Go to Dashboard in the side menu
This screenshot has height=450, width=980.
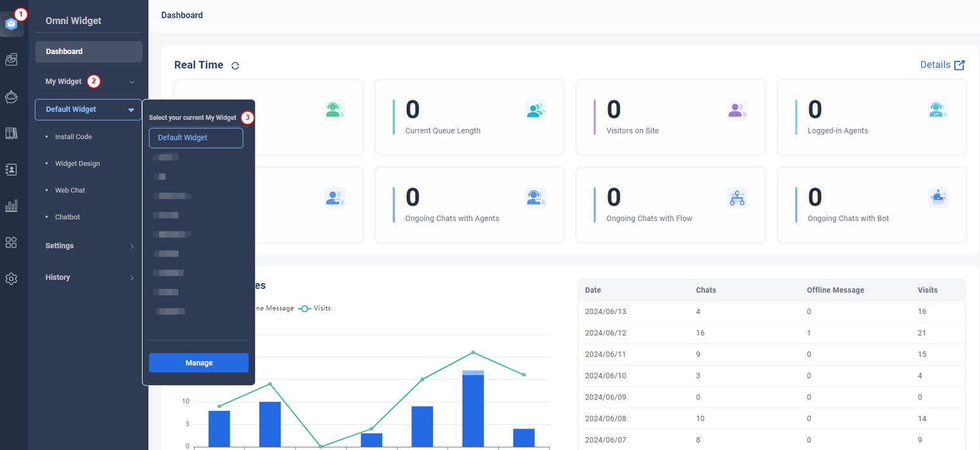[x=88, y=52]
